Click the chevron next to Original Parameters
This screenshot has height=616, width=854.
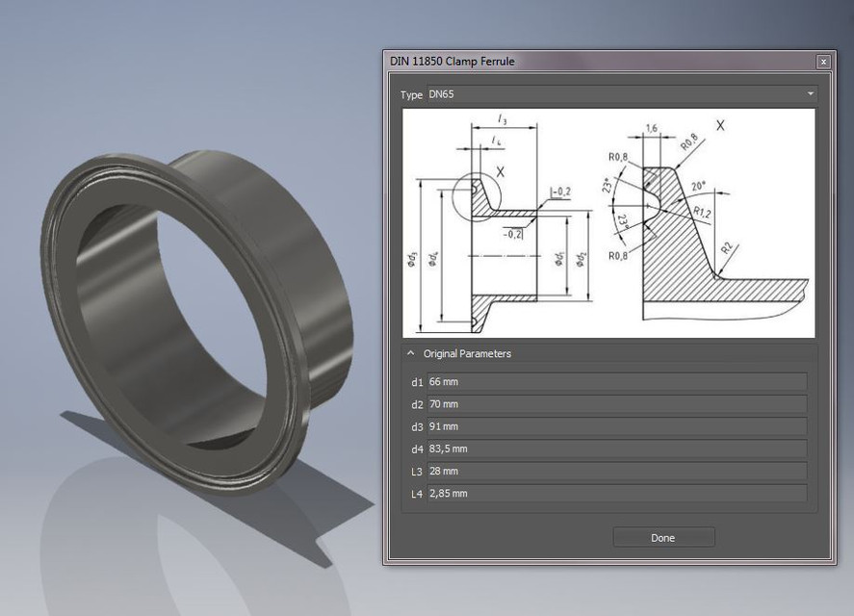pyautogui.click(x=413, y=353)
